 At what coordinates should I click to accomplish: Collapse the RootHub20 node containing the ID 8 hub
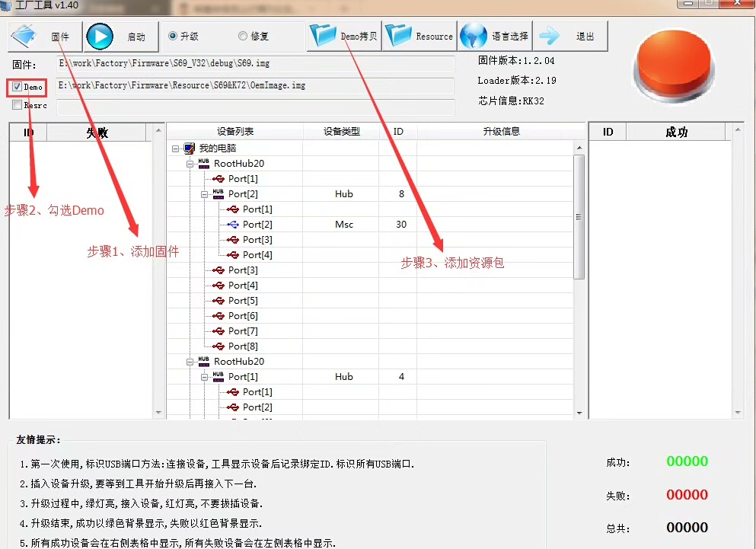pyautogui.click(x=190, y=164)
